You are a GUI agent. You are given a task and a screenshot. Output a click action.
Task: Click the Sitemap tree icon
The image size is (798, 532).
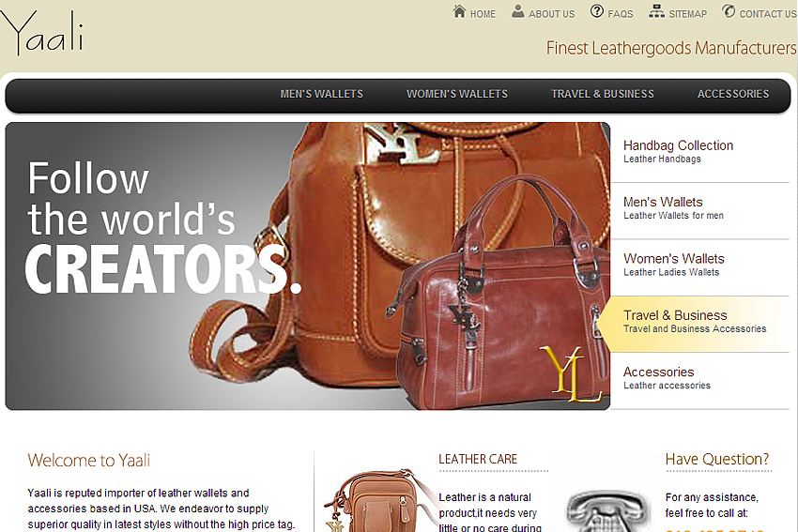coord(656,11)
